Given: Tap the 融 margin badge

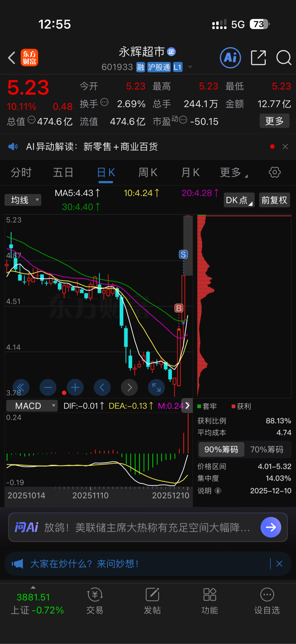Looking at the screenshot, I should pyautogui.click(x=141, y=67).
